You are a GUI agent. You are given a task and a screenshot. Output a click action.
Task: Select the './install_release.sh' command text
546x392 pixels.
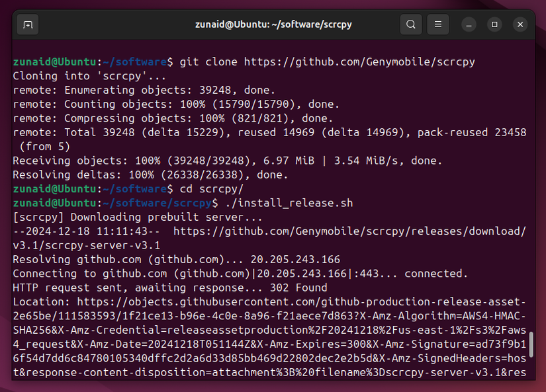(x=289, y=203)
